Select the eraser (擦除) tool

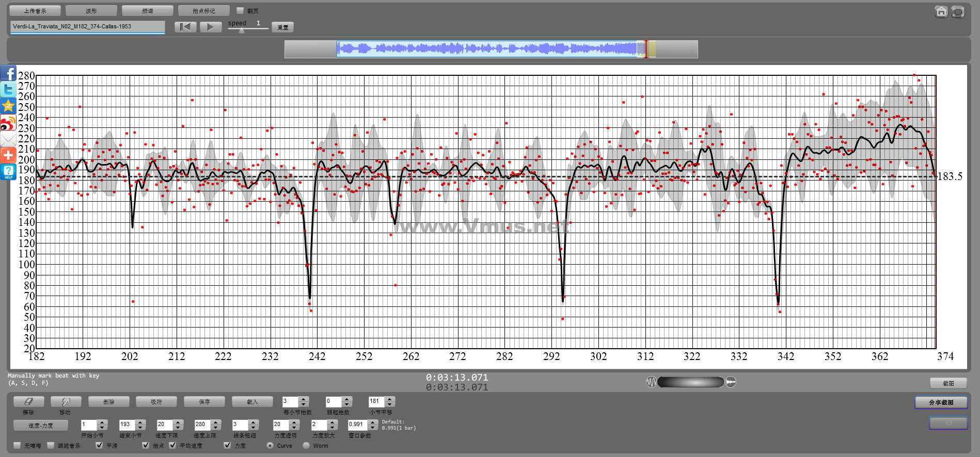[28, 401]
